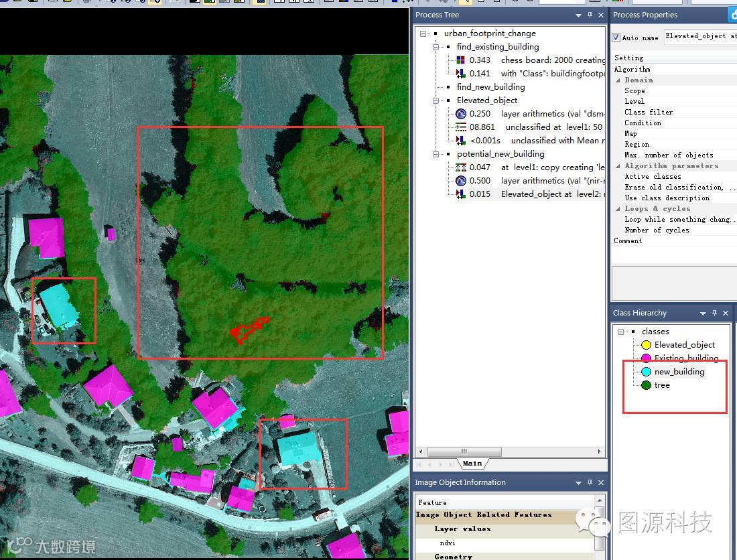This screenshot has height=560, width=737.
Task: Click the Algorithm property row
Action: coord(674,70)
